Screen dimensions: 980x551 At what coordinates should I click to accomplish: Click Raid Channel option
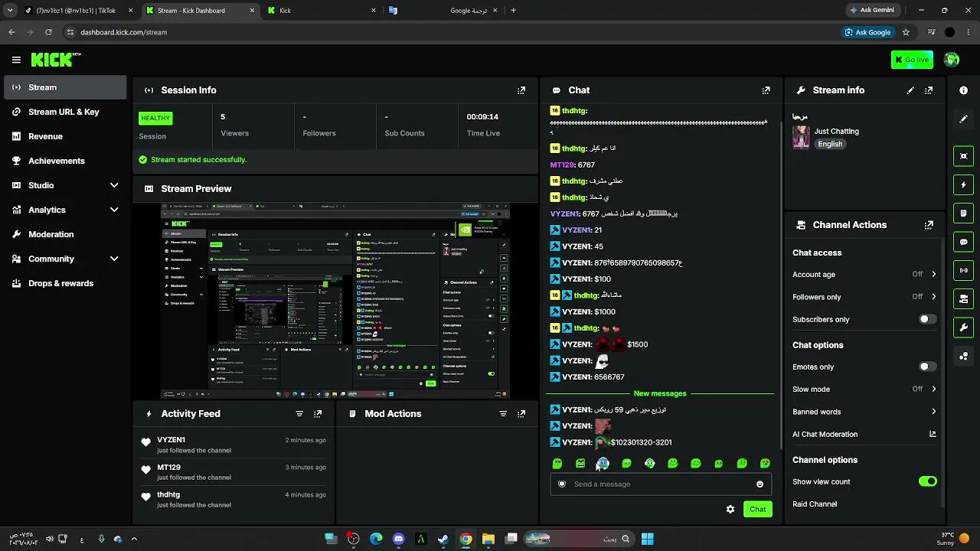click(815, 504)
